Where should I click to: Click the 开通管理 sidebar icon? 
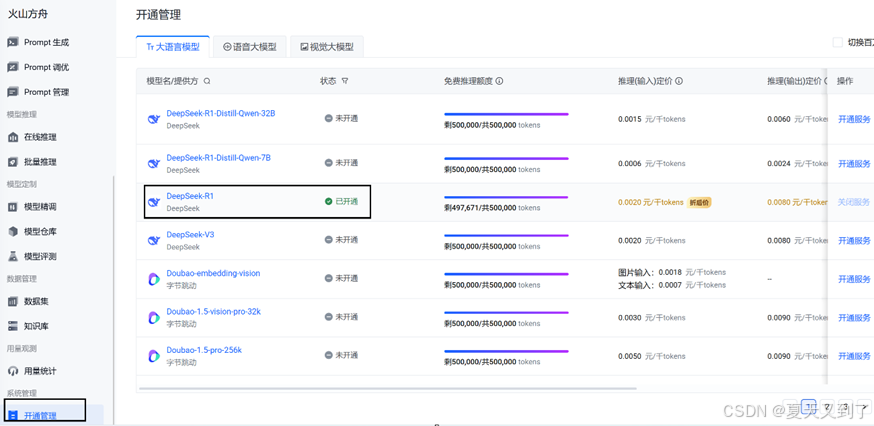[x=13, y=416]
